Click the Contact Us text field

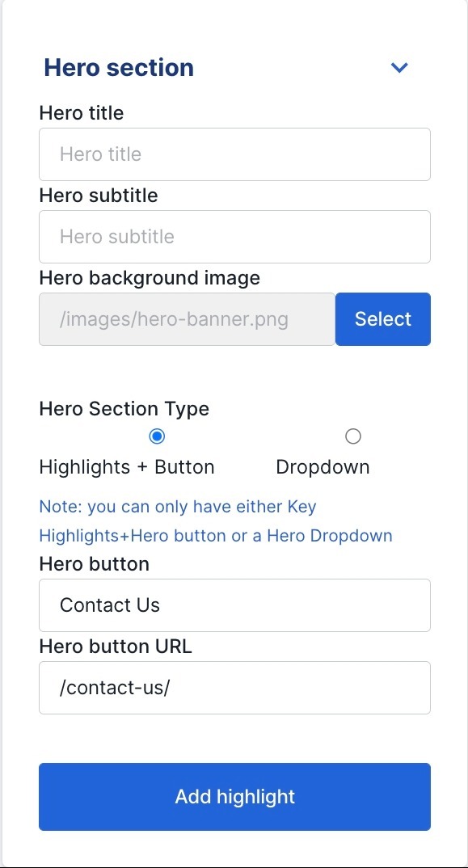click(235, 605)
